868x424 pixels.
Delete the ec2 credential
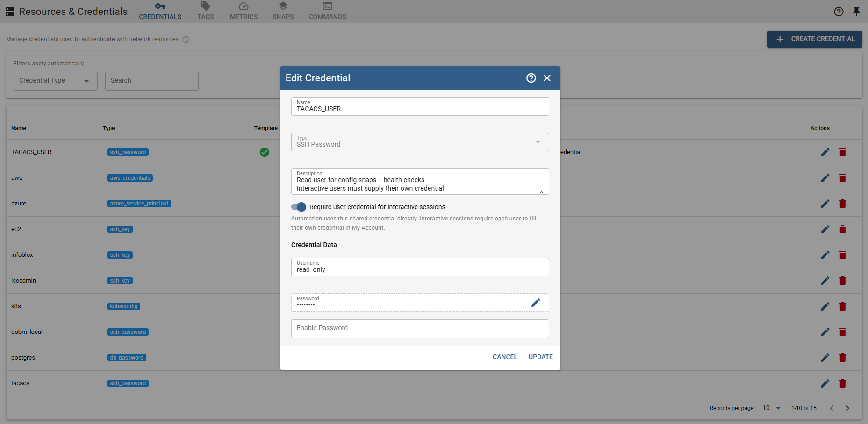click(842, 229)
